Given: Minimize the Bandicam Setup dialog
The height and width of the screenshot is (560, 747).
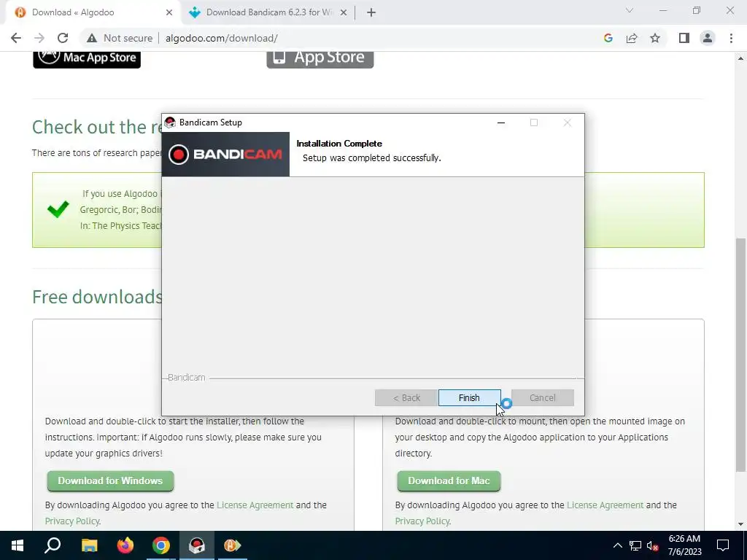Looking at the screenshot, I should [500, 122].
